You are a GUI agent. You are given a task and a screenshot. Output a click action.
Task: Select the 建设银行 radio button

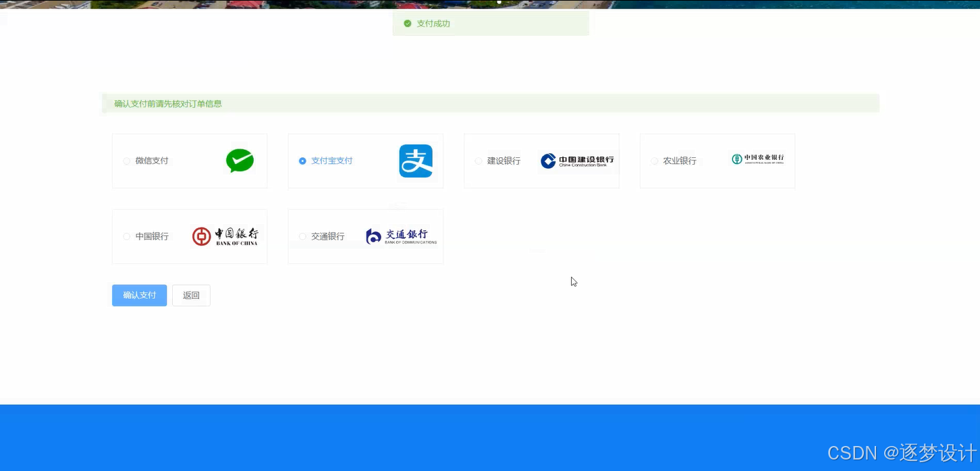click(x=478, y=161)
